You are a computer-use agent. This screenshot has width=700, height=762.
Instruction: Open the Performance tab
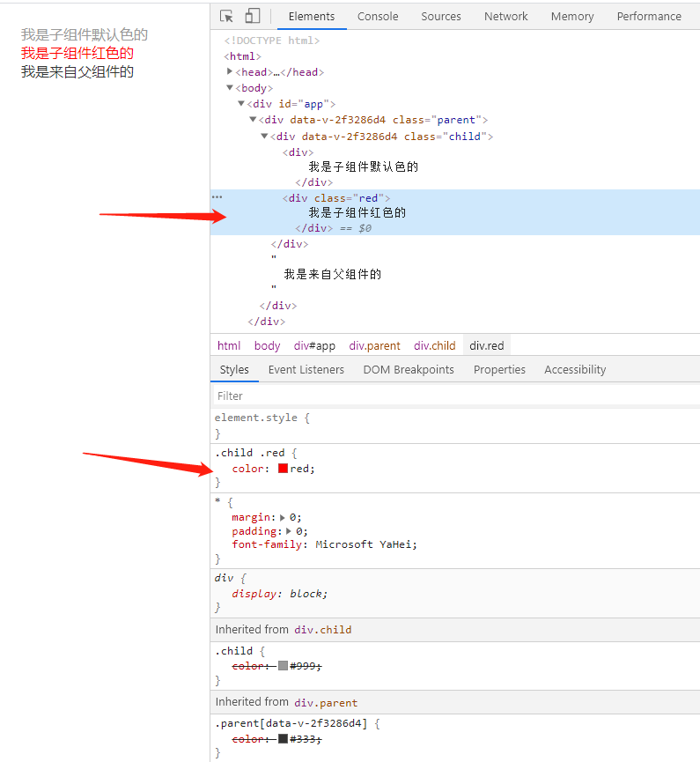649,17
